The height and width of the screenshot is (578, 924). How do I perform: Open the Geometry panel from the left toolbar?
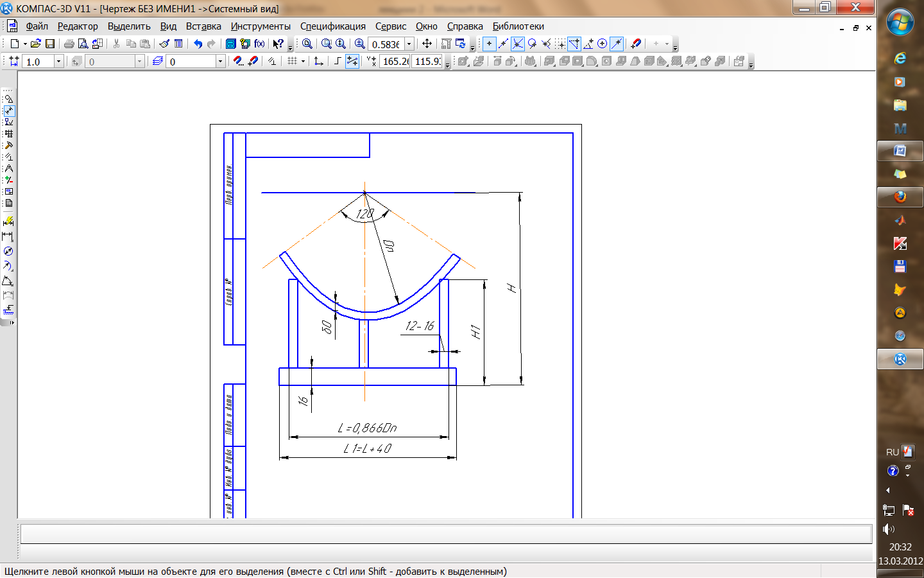(x=8, y=99)
